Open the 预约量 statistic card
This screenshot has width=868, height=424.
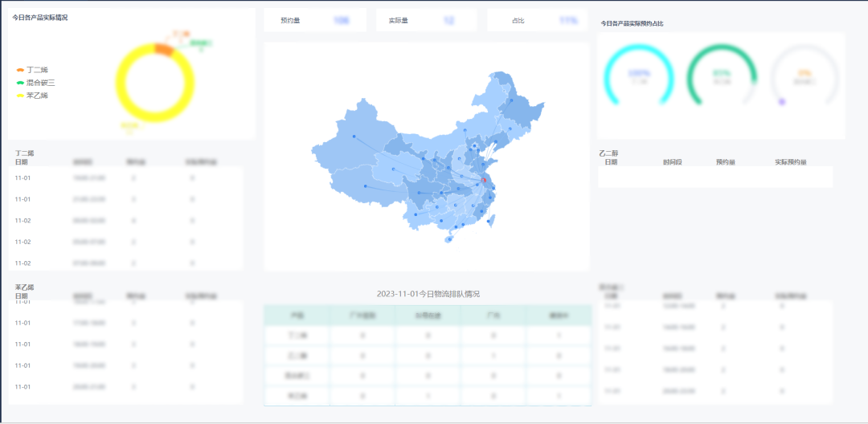pos(315,20)
